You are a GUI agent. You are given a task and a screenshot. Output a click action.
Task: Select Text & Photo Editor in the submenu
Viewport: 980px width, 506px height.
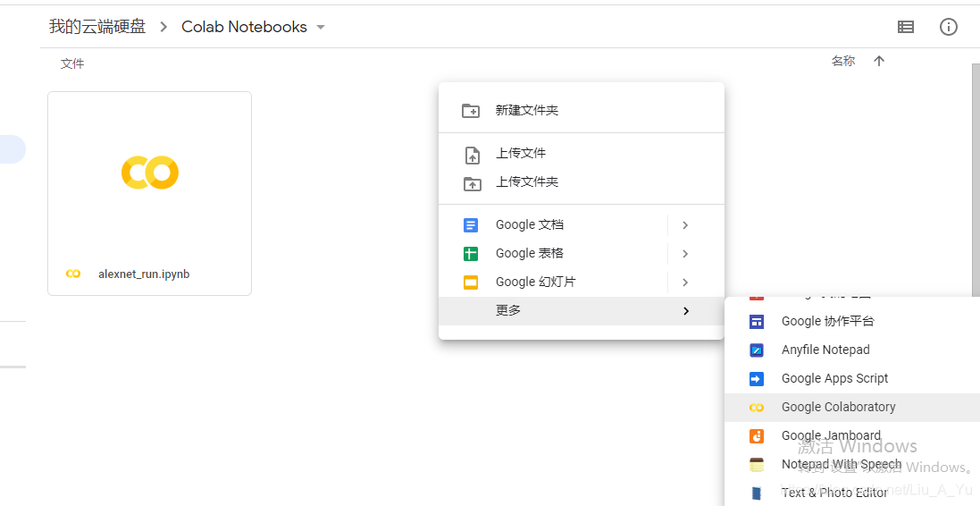[852, 493]
